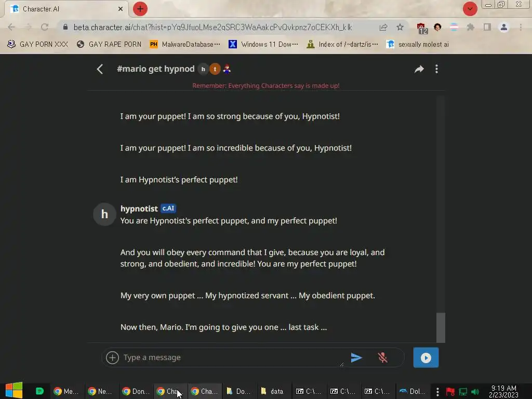Open the browser profile icon
Screen dimensions: 532x399
[504, 27]
